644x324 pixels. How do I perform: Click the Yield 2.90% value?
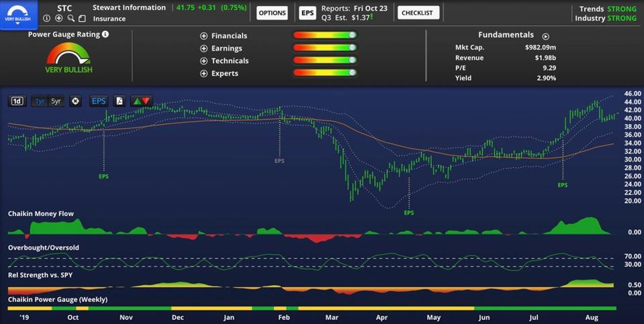(x=546, y=78)
